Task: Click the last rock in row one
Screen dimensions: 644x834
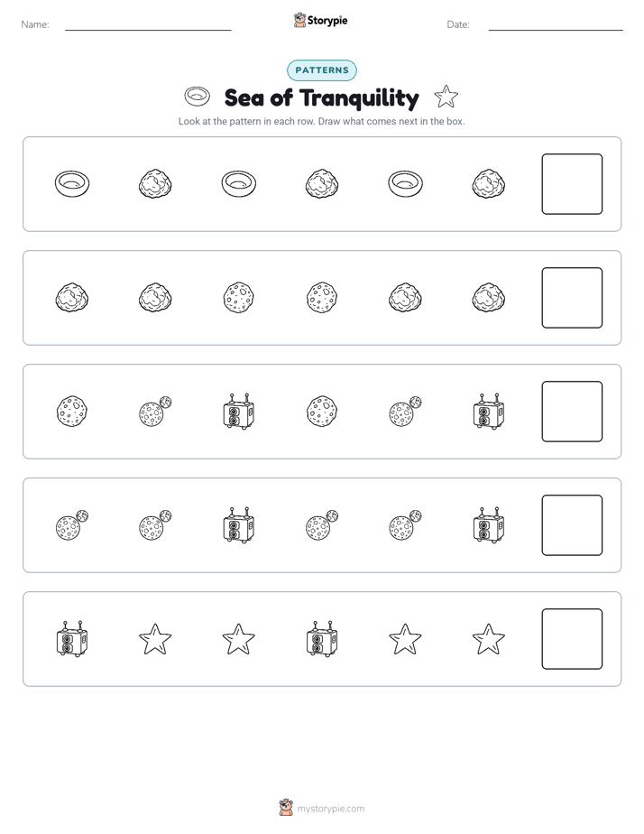Action: pos(488,184)
